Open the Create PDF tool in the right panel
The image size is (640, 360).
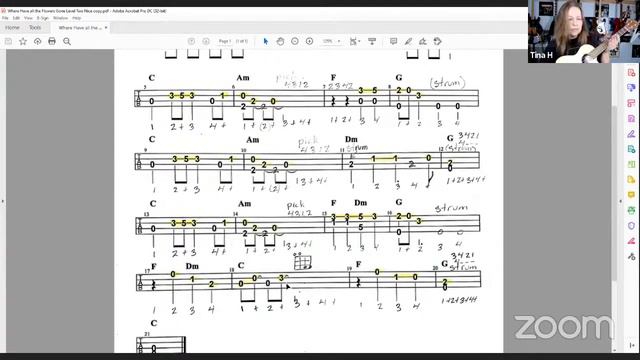coord(631,73)
